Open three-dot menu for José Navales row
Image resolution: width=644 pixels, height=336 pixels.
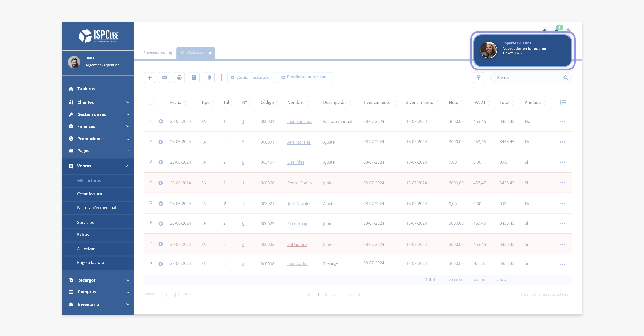coord(562,204)
